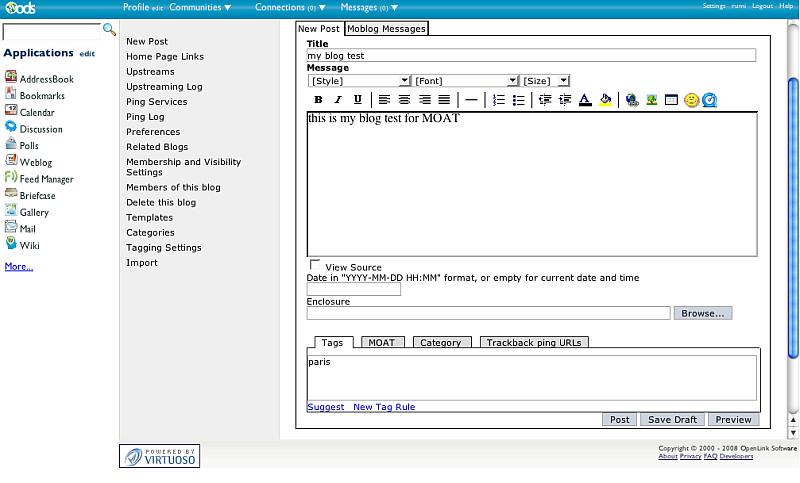The height and width of the screenshot is (483, 800).
Task: Switch to the Moblog Messages tab
Action: click(x=386, y=29)
